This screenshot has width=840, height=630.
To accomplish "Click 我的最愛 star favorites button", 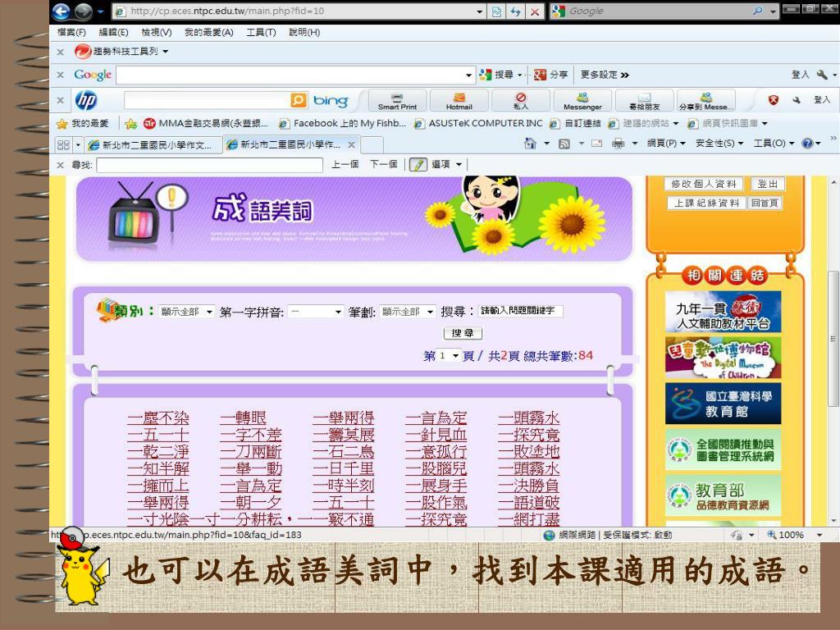I will [84, 124].
